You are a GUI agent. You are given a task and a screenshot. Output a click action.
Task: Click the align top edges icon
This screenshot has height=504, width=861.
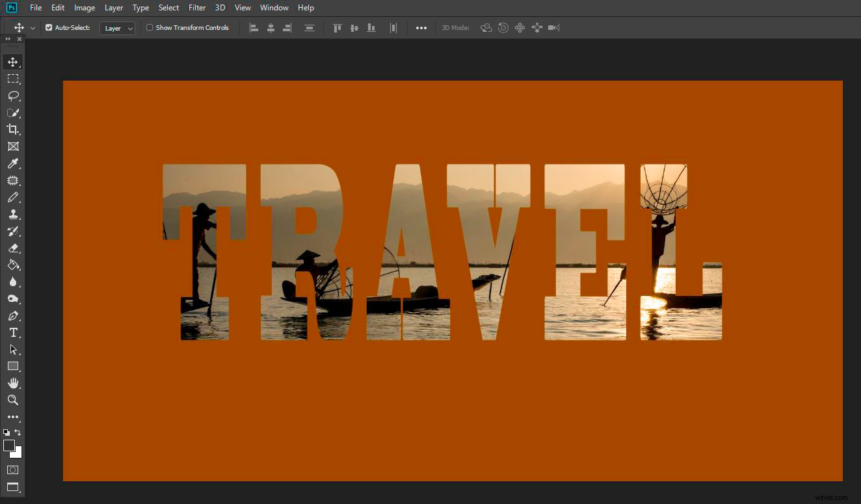[337, 27]
